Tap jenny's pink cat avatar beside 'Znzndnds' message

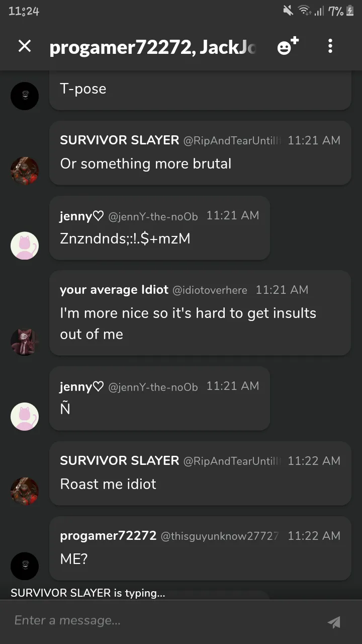[25, 246]
